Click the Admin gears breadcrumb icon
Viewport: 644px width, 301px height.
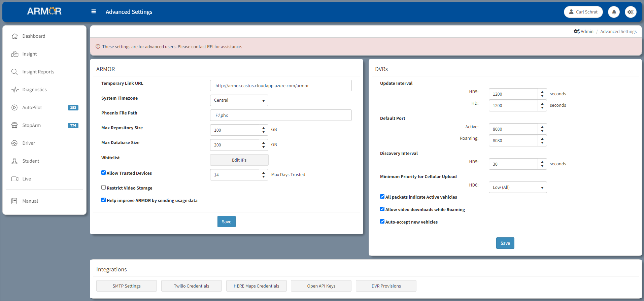click(x=577, y=31)
